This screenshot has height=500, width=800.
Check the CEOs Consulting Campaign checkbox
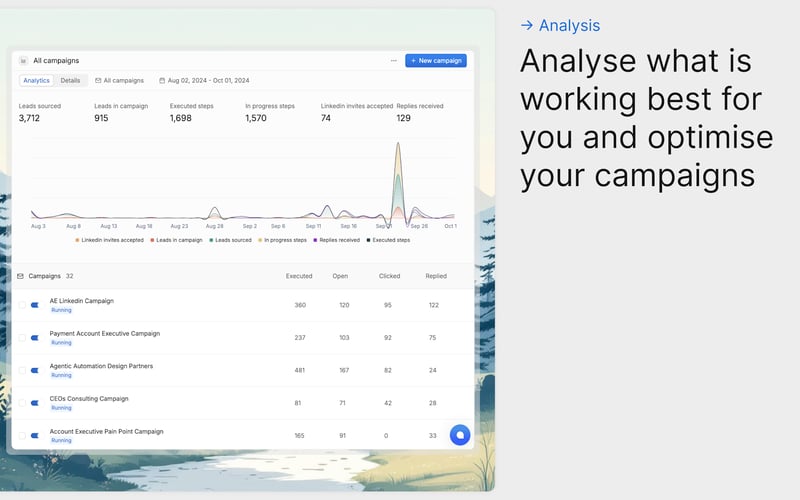(x=22, y=403)
